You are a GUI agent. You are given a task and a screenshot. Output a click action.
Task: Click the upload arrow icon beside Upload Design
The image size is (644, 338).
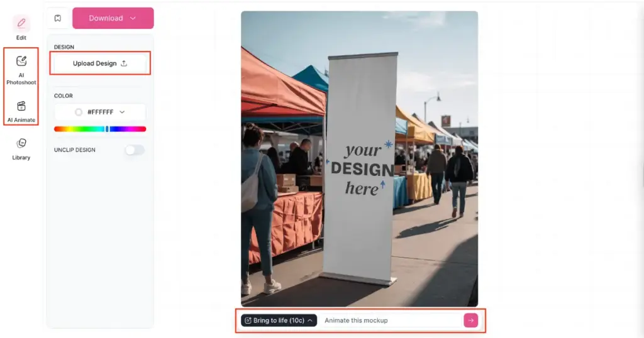(x=124, y=63)
